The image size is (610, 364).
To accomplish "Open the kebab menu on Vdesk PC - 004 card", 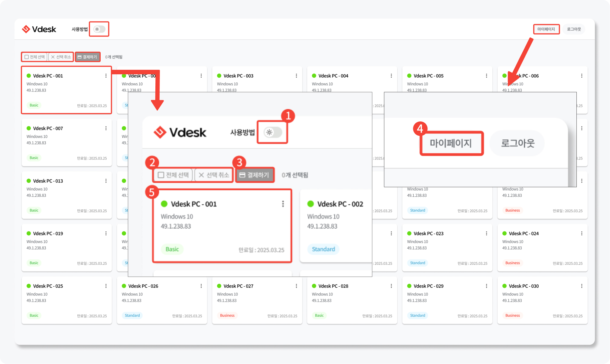I will point(391,76).
